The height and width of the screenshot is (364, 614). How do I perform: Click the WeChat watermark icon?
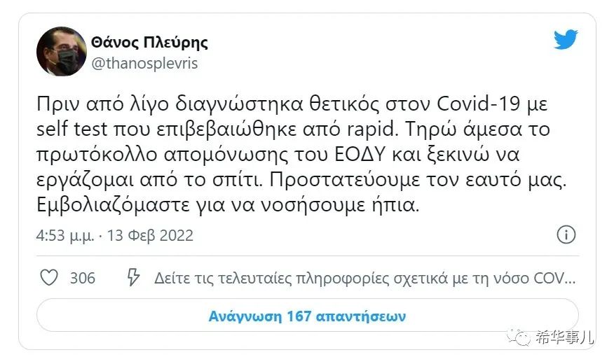pyautogui.click(x=519, y=337)
